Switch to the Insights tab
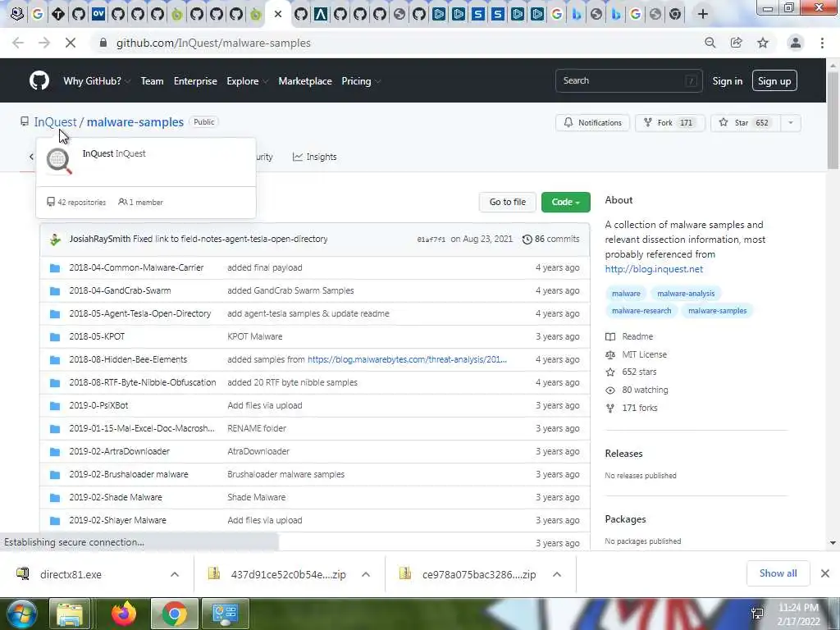 click(314, 157)
